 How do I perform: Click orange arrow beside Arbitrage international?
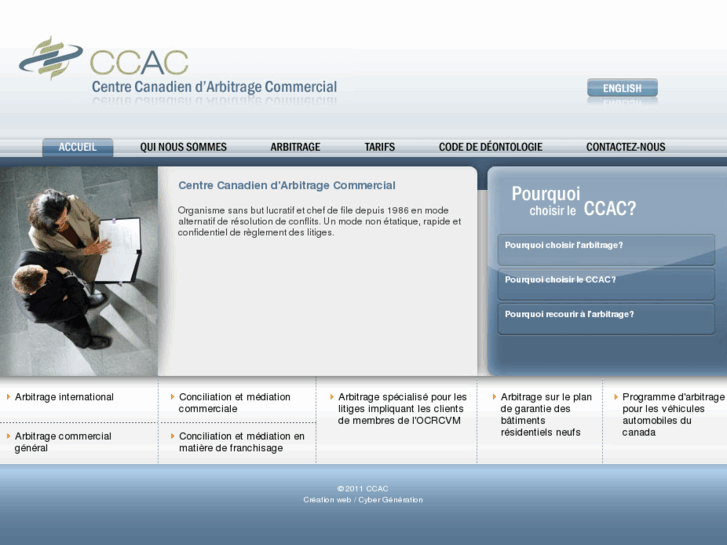click(x=8, y=397)
